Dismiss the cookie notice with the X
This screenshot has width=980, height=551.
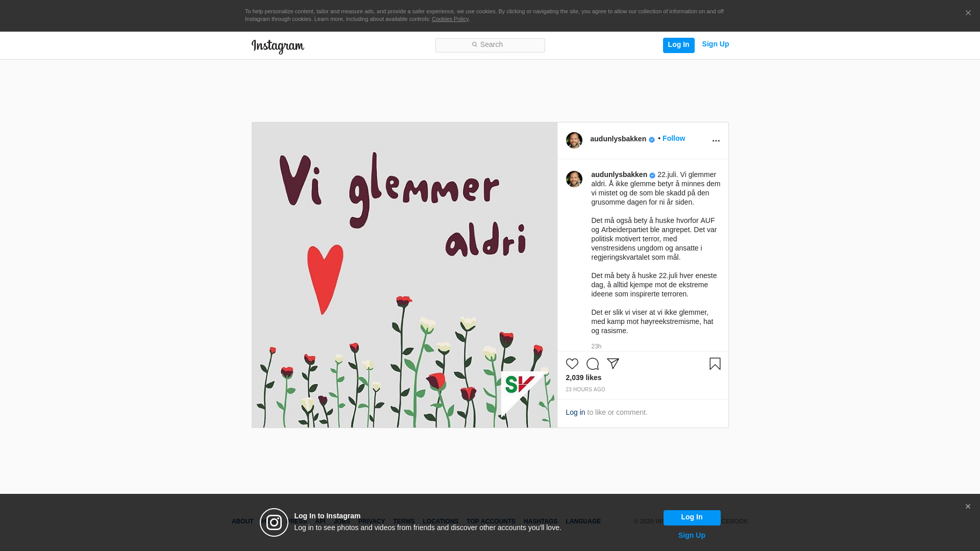[968, 13]
